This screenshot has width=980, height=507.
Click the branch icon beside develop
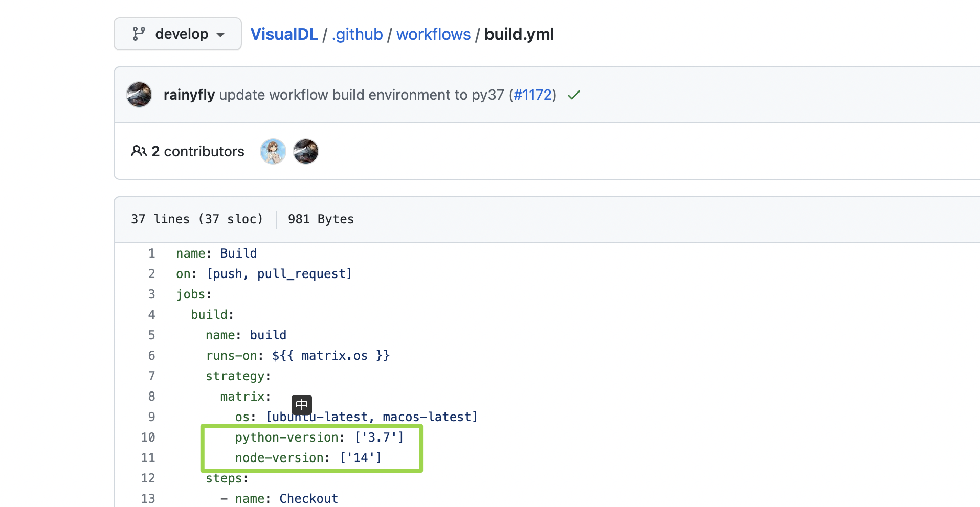click(139, 34)
